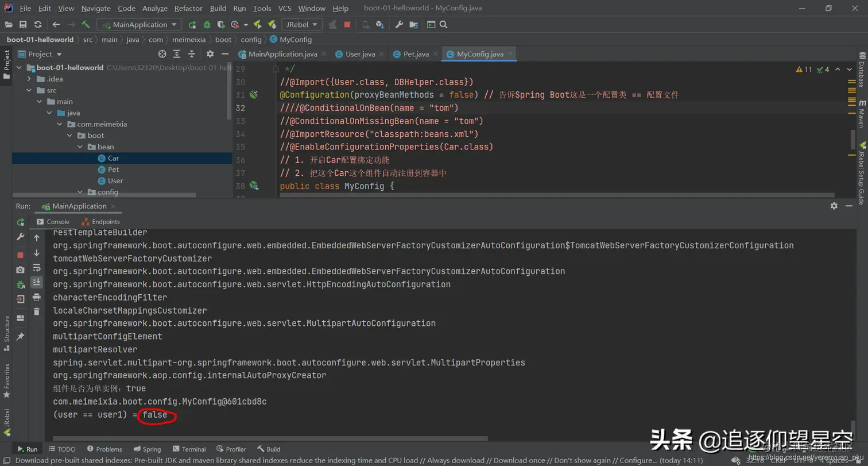Close the Pet.java editor tab
Image resolution: width=868 pixels, height=466 pixels.
(436, 54)
